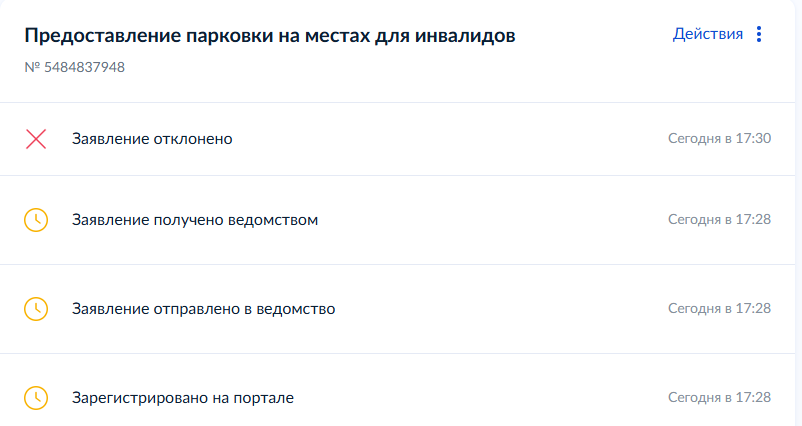Click the application number № 5484837948

[x=75, y=67]
